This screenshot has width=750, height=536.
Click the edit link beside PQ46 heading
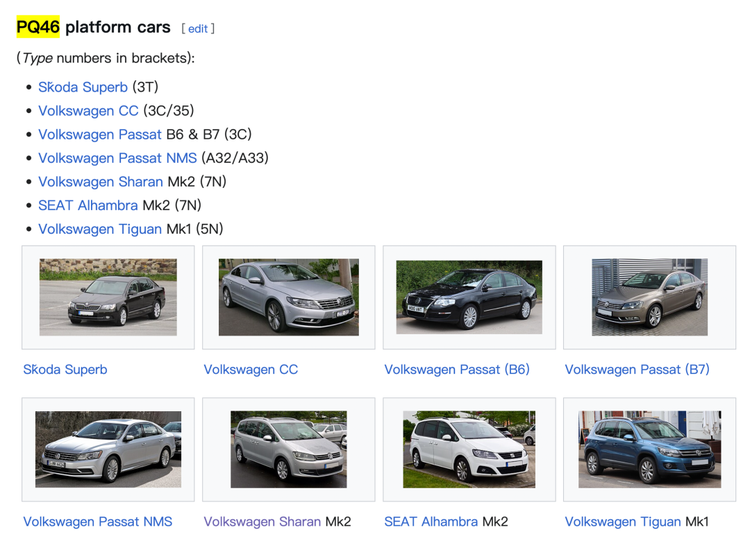(x=198, y=29)
